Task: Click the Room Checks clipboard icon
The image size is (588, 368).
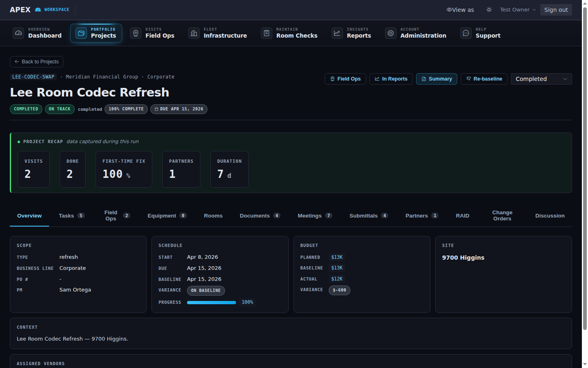Action: pos(267,33)
